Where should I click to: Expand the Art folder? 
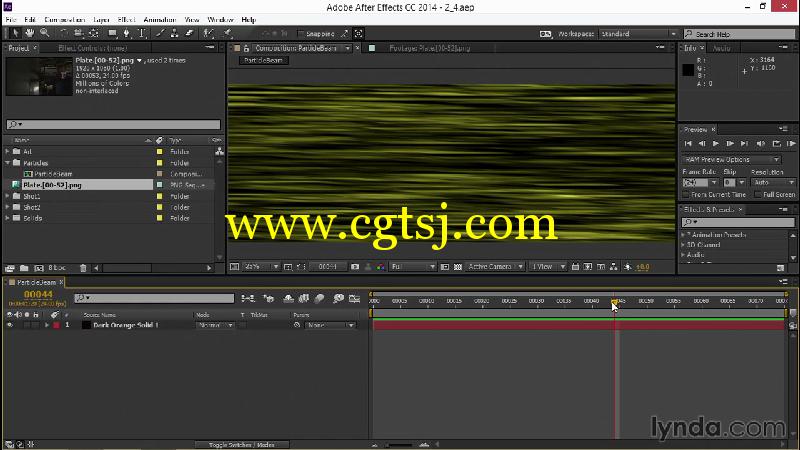tap(7, 152)
